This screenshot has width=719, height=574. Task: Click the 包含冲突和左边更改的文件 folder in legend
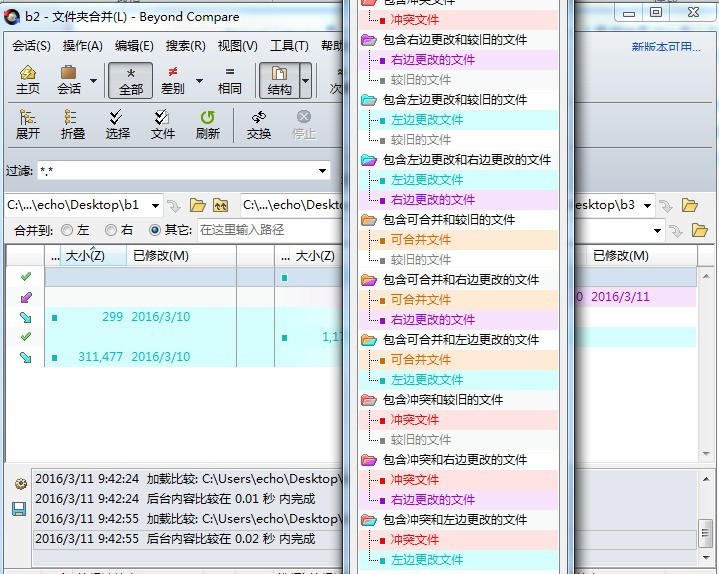click(x=444, y=520)
